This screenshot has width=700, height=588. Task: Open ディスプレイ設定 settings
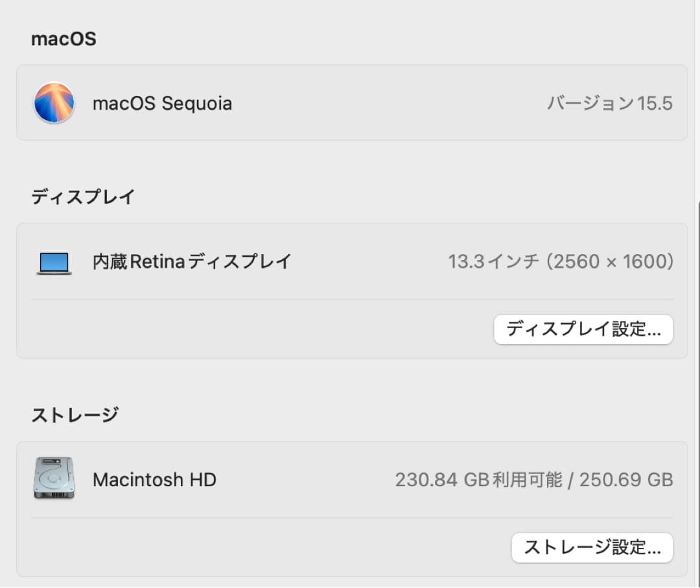pyautogui.click(x=583, y=329)
